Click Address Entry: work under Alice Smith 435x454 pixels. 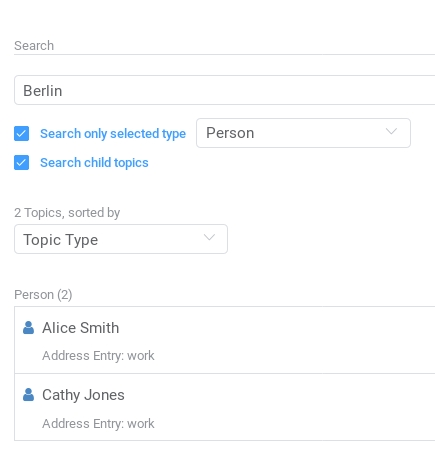click(x=98, y=356)
